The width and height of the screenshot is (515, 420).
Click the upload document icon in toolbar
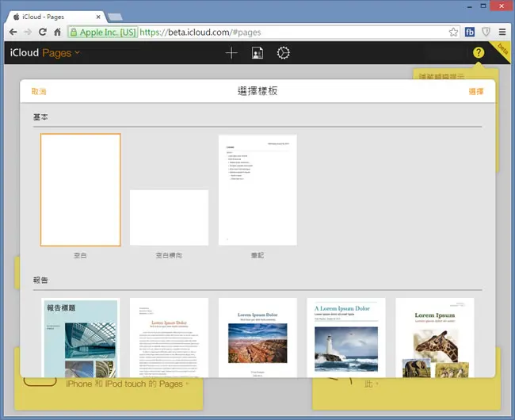click(x=257, y=53)
